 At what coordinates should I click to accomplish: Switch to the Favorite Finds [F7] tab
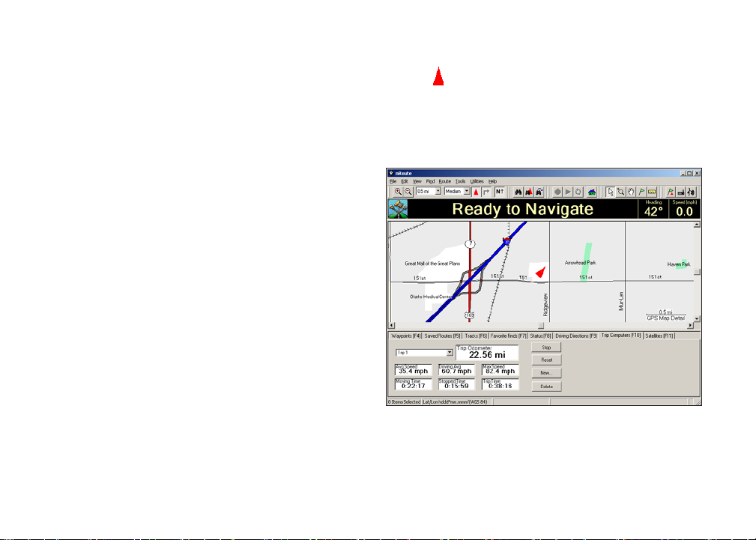(x=509, y=336)
